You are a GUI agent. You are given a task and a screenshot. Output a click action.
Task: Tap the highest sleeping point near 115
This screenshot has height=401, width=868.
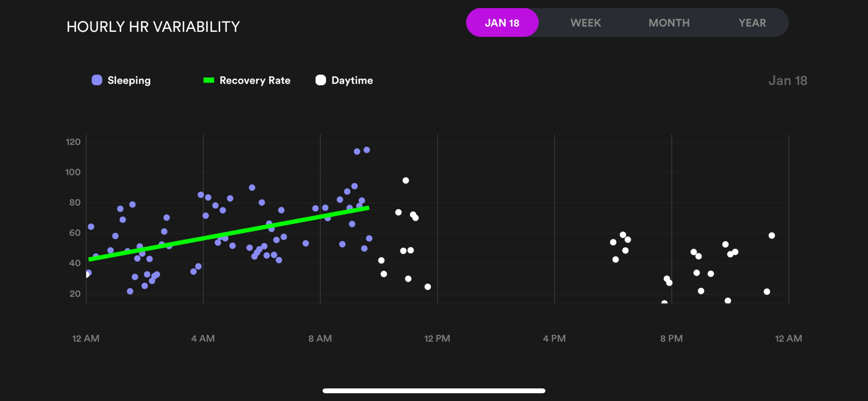[x=366, y=150]
